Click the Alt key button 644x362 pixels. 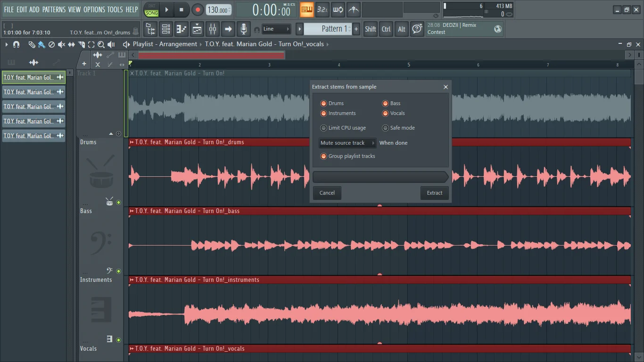click(402, 29)
